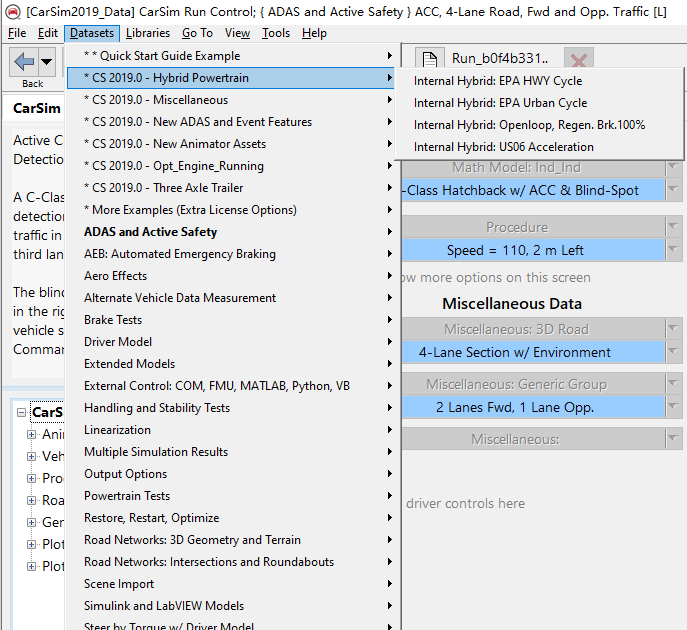Choose Internal Hybrid: Openloop, Regen. Brk.100%

pyautogui.click(x=539, y=125)
